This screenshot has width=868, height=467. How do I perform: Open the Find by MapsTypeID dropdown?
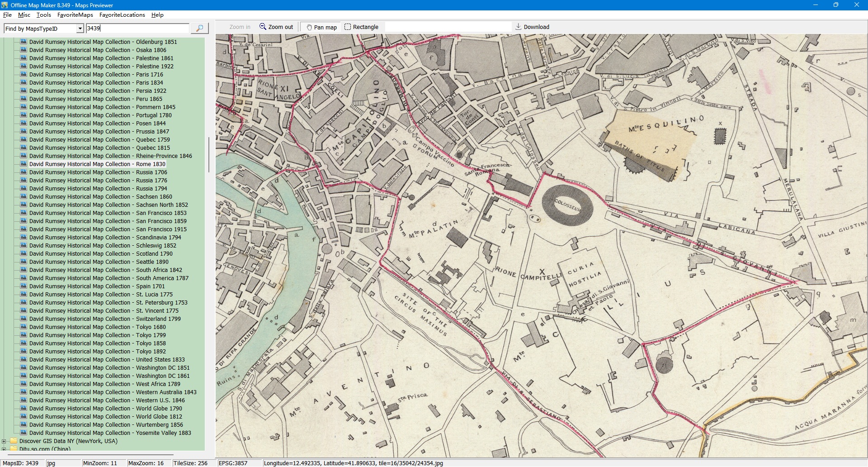(80, 29)
